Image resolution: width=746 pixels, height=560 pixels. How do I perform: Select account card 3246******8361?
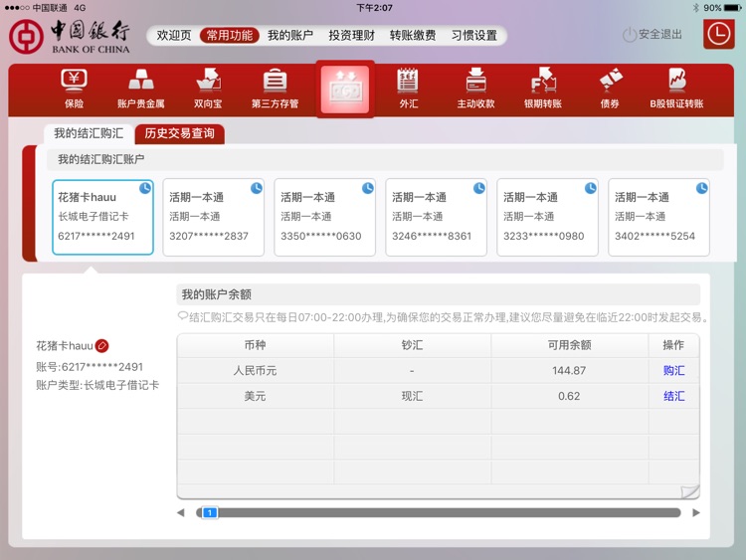(x=436, y=217)
